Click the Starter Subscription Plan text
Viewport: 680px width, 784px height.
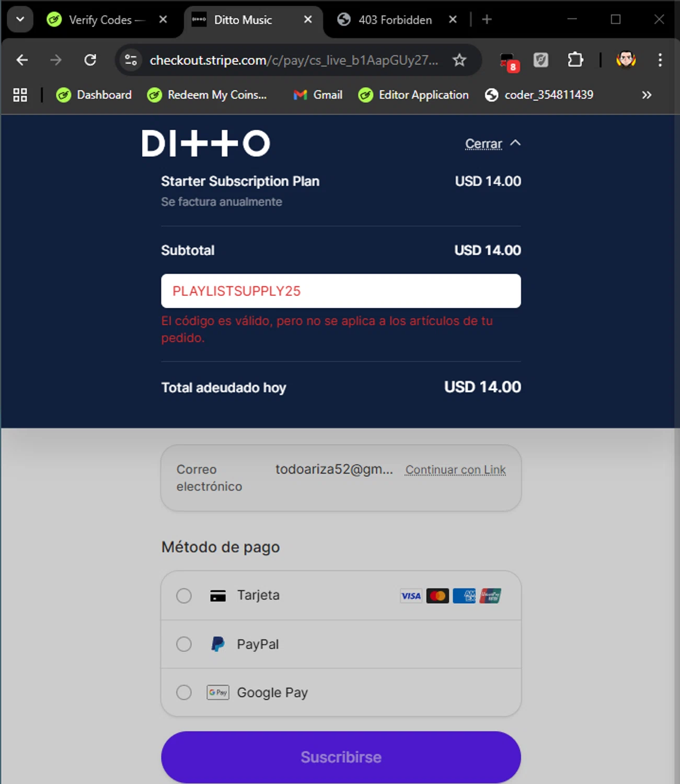coord(240,181)
